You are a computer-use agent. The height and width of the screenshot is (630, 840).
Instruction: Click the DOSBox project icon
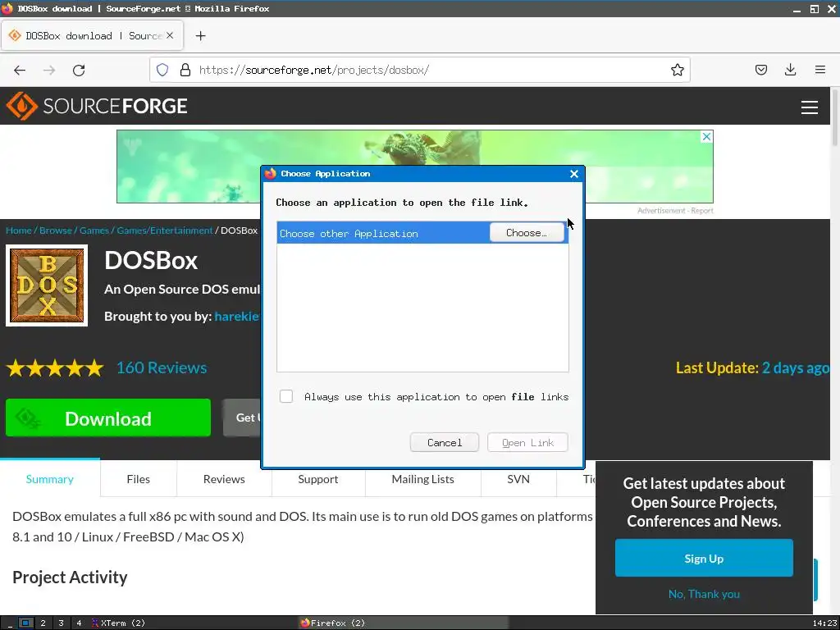coord(47,285)
